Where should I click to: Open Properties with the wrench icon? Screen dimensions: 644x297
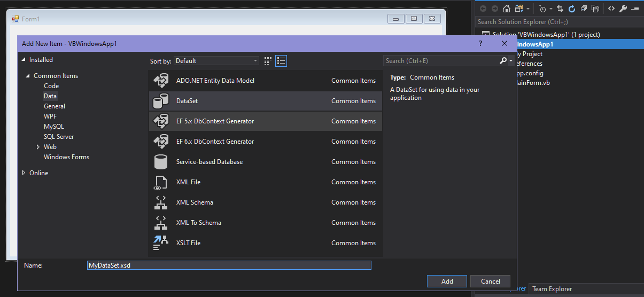[x=623, y=9]
